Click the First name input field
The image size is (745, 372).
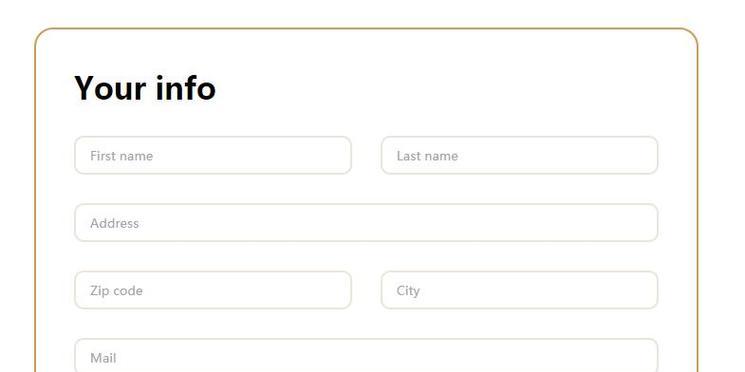(213, 155)
